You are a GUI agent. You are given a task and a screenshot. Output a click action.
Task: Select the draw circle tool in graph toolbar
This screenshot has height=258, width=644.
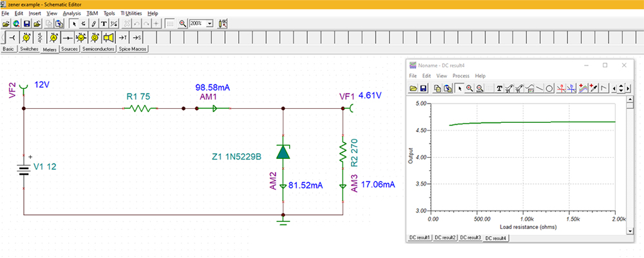(x=549, y=88)
